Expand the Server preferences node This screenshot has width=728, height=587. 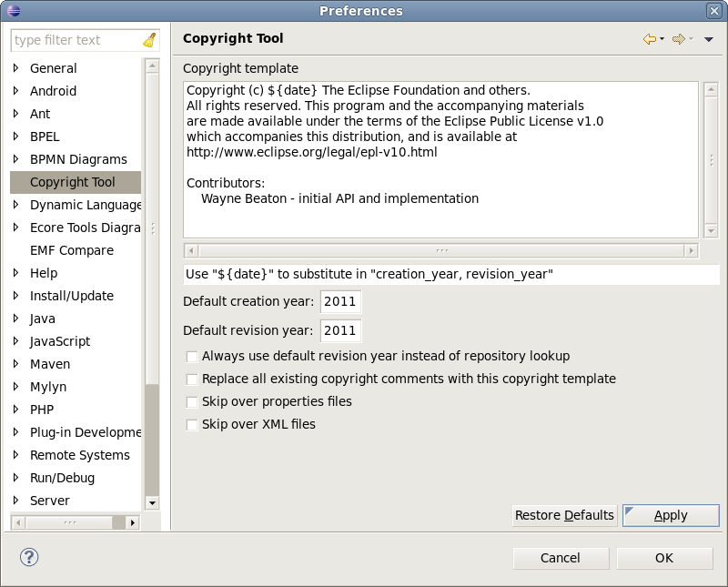coord(15,501)
